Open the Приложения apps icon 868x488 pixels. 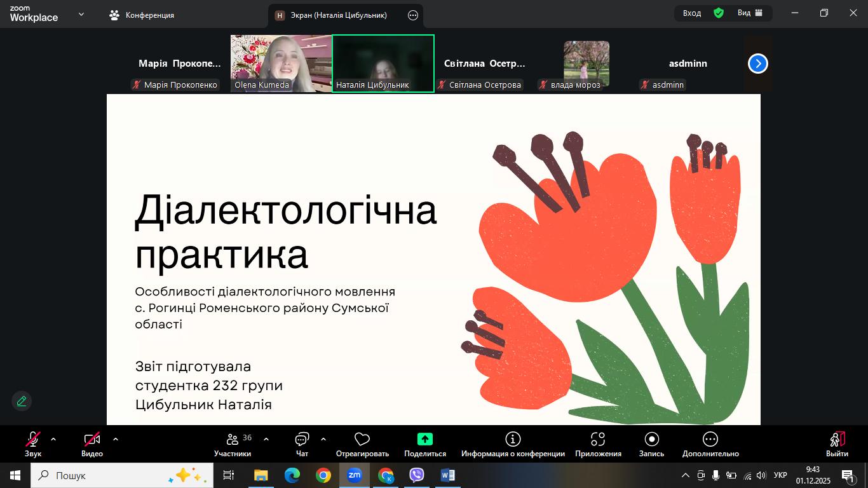[598, 439]
